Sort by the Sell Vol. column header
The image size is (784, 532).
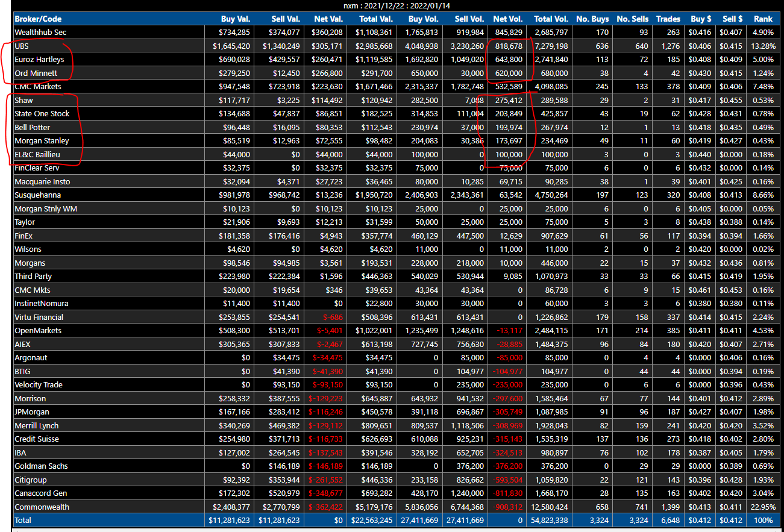coord(469,19)
